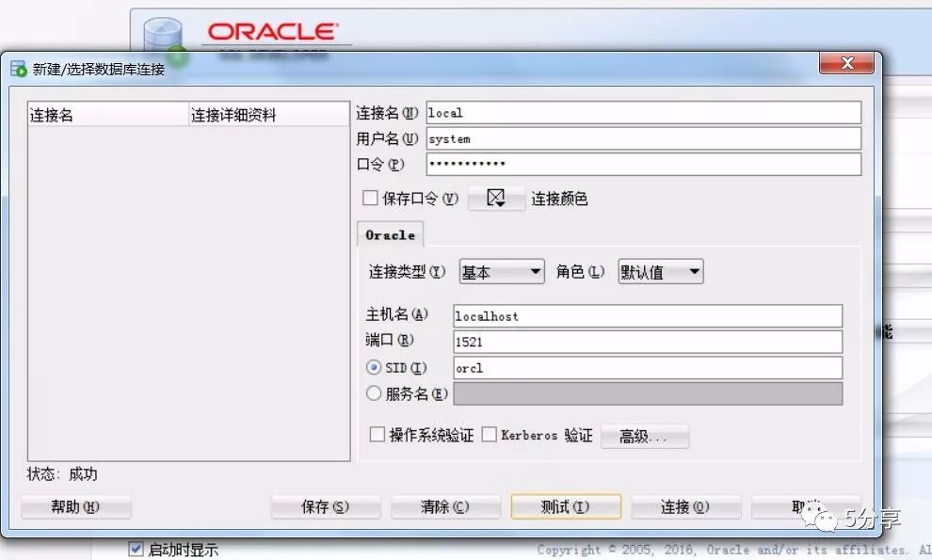Click the 口令 password field
The height and width of the screenshot is (560, 932).
click(x=644, y=164)
